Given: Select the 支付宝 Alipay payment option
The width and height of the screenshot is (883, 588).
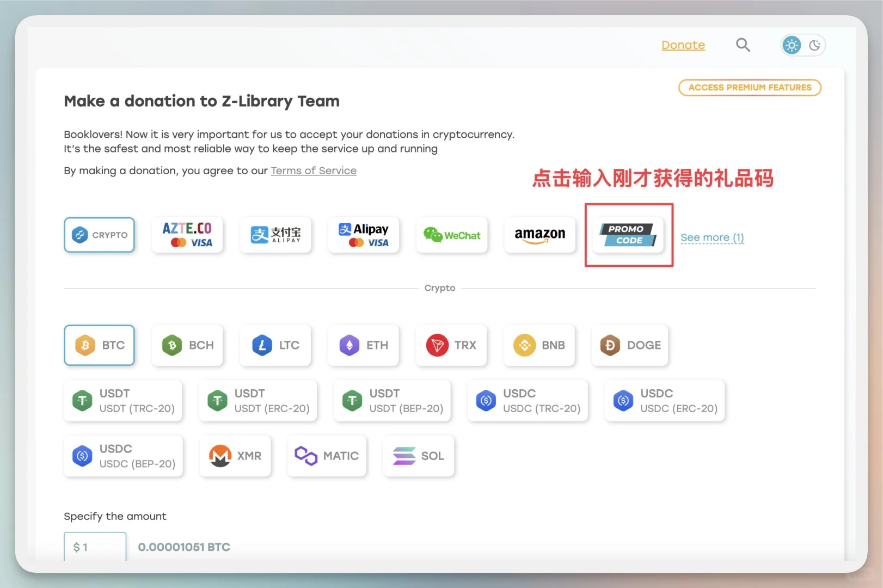Looking at the screenshot, I should (x=275, y=235).
